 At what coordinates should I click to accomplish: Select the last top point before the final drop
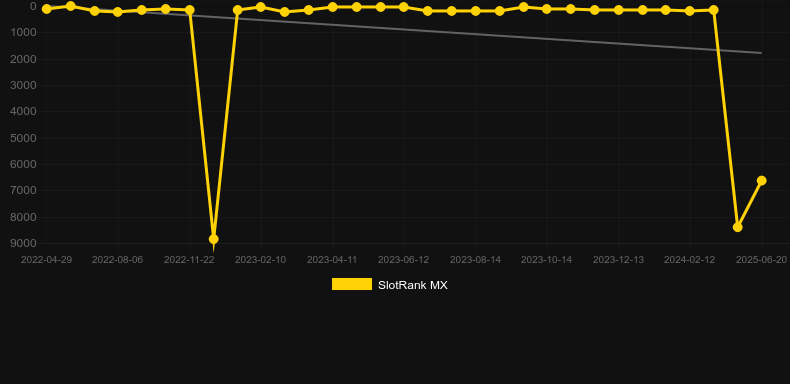click(x=713, y=10)
